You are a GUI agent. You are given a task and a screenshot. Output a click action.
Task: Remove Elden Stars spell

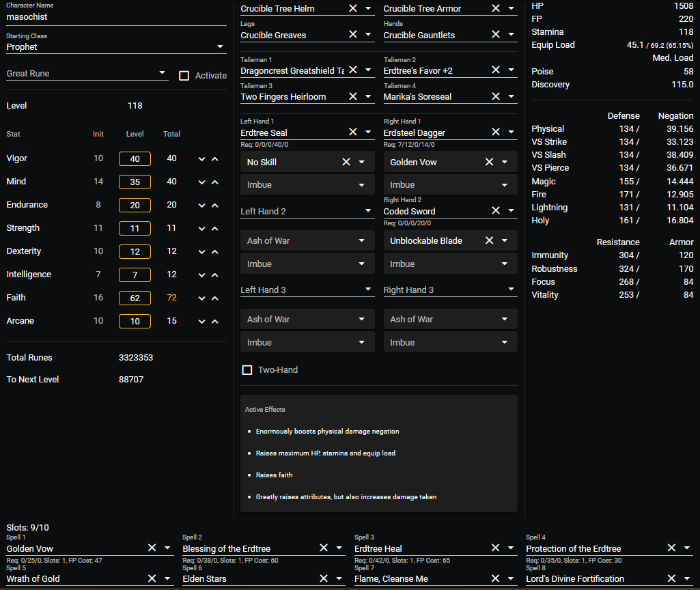[324, 578]
